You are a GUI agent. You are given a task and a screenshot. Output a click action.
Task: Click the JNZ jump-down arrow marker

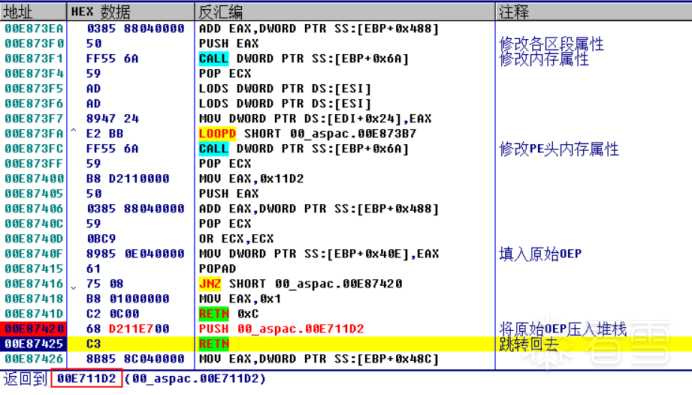pyautogui.click(x=74, y=287)
